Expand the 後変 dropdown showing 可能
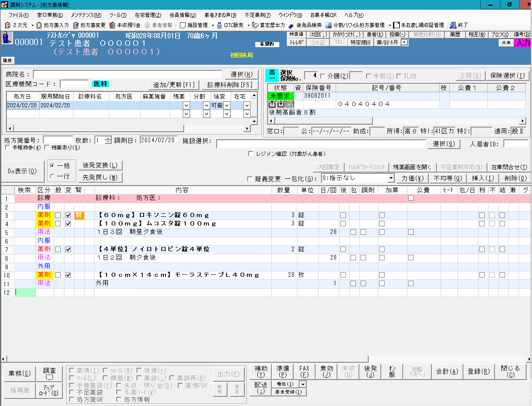This screenshot has width=532, height=406. (x=227, y=105)
